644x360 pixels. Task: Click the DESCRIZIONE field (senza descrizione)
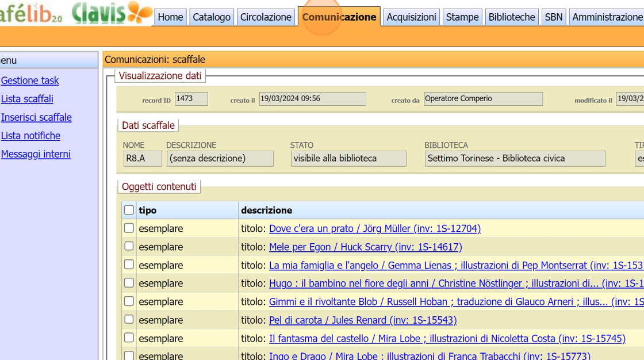(220, 159)
